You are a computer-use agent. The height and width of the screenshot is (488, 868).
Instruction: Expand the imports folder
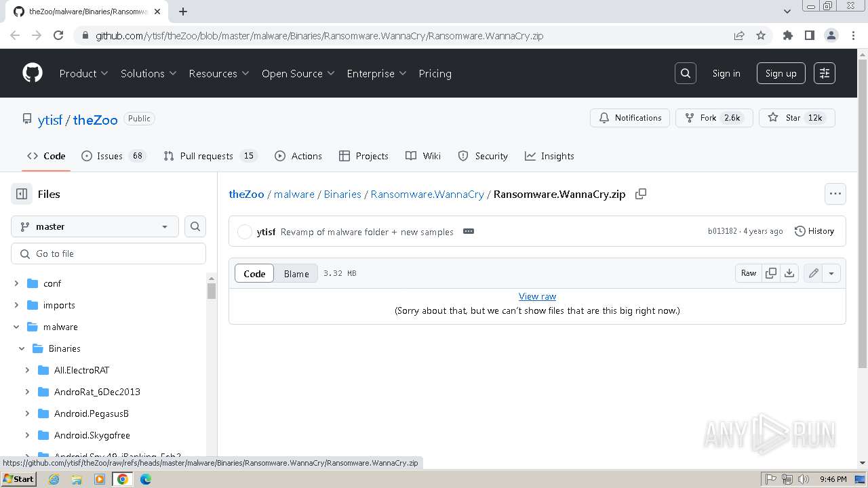tap(16, 305)
